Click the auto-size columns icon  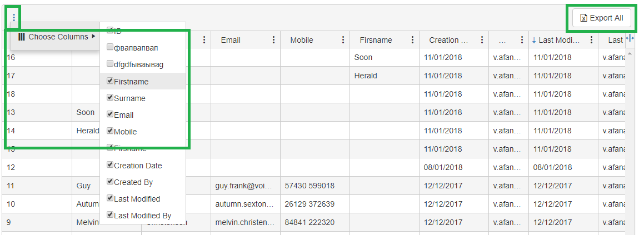pyautogui.click(x=630, y=38)
